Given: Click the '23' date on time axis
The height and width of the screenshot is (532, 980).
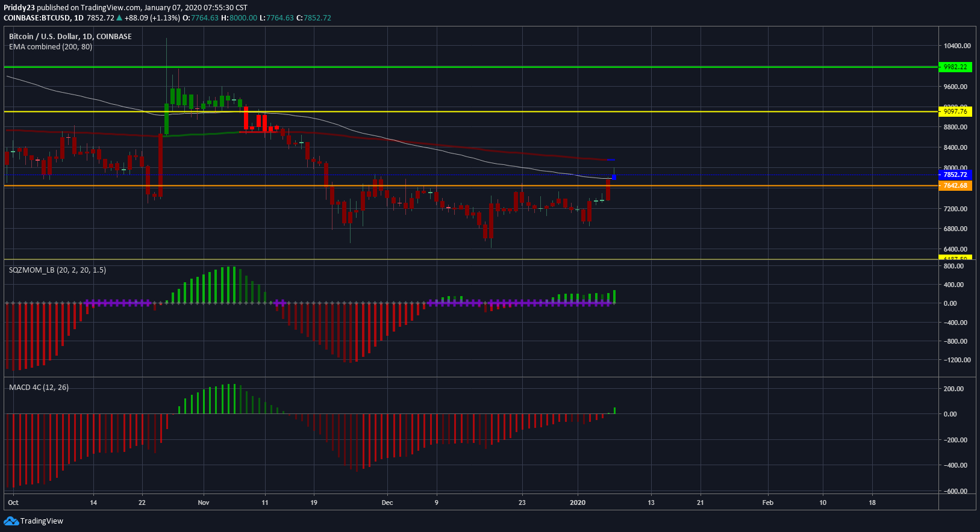Looking at the screenshot, I should (x=522, y=503).
